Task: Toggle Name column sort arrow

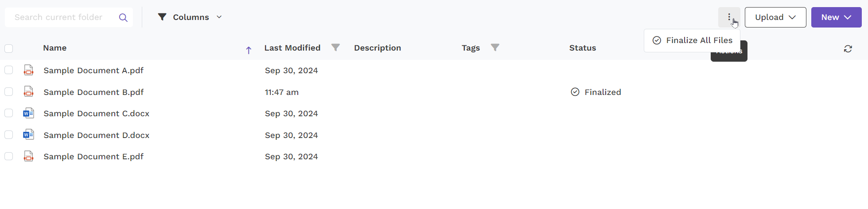Action: (x=249, y=50)
